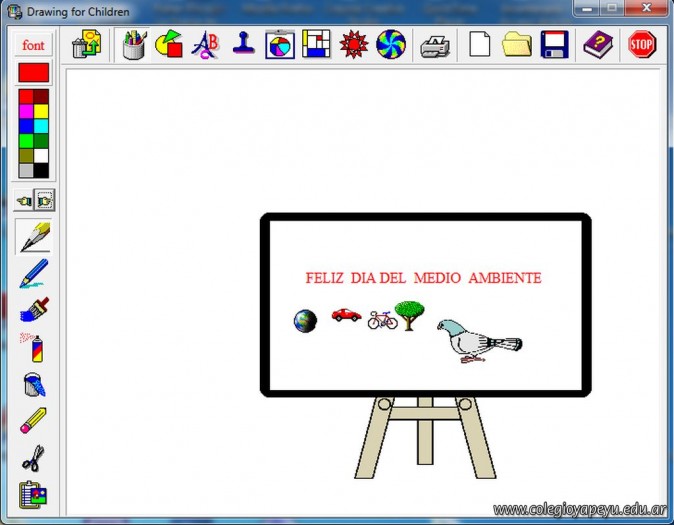The image size is (674, 525).
Task: Select the paint bucket fill tool
Action: click(34, 384)
